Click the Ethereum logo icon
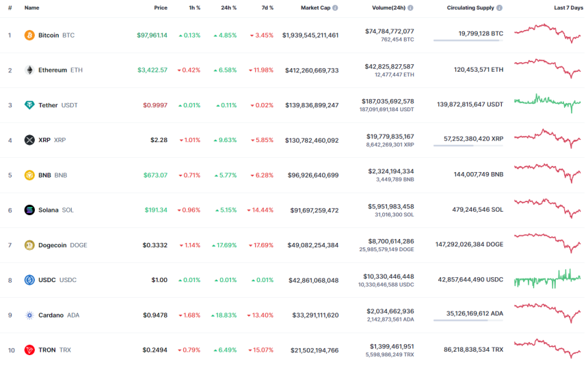The image size is (588, 366). tap(29, 70)
